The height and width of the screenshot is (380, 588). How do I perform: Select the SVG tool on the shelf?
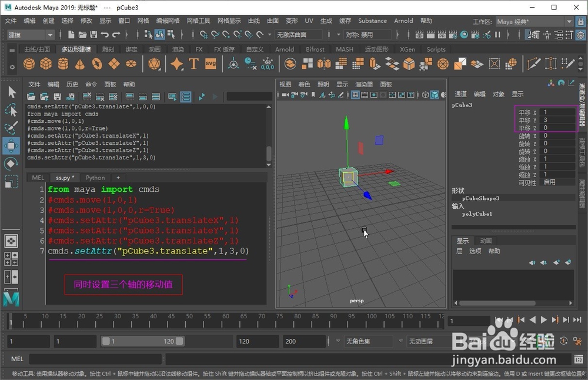tap(211, 64)
